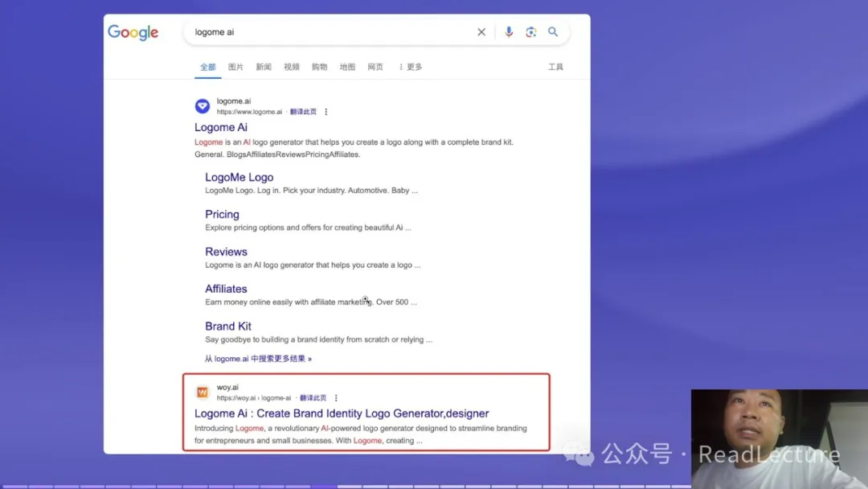The height and width of the screenshot is (489, 868).
Task: Switch to the 视频 tab
Action: tap(292, 68)
